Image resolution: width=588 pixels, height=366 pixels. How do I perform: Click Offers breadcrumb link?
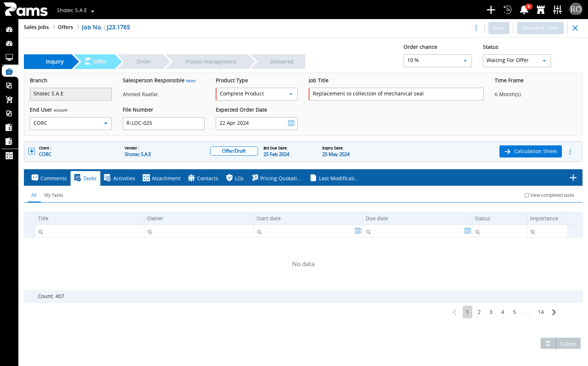(65, 27)
